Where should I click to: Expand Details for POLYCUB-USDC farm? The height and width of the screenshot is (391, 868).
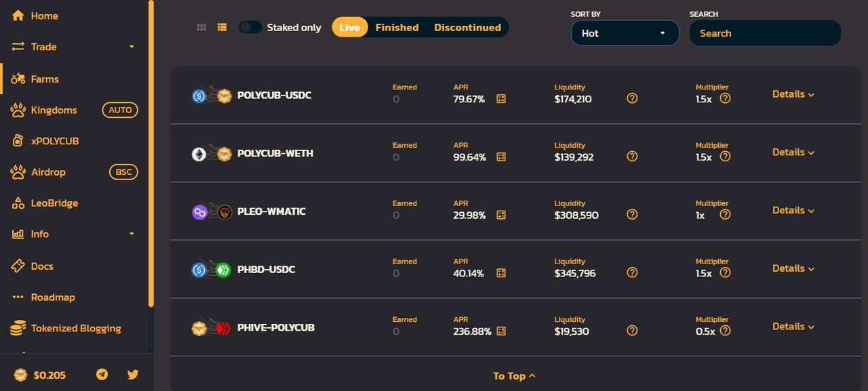click(793, 94)
